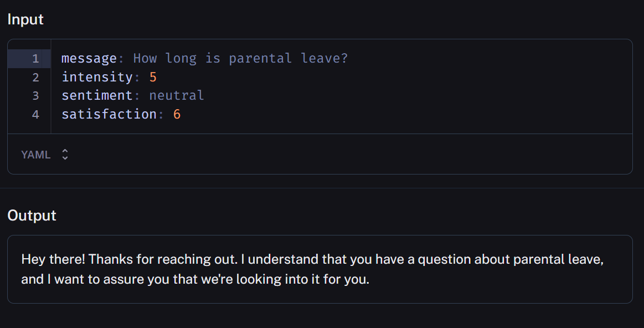Select line number 4 in the gutter
This screenshot has height=328, width=644.
(x=35, y=114)
